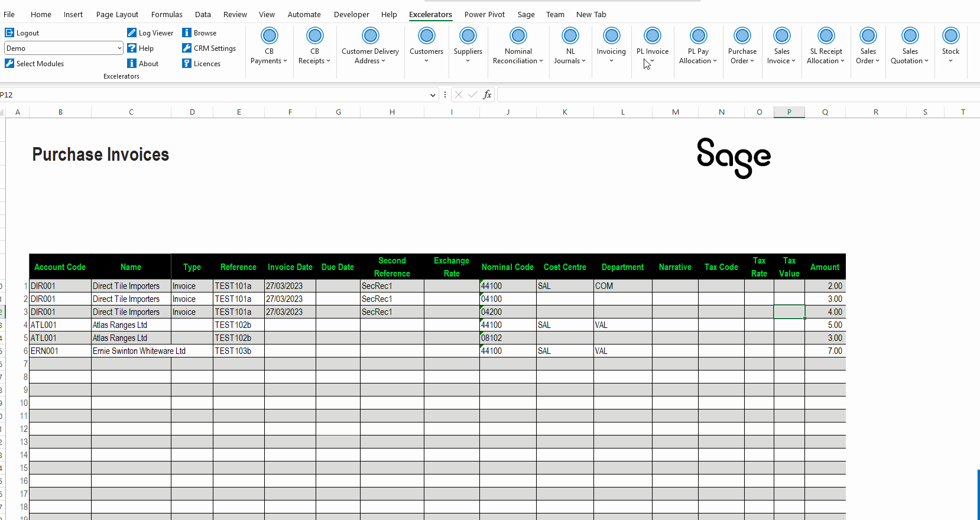Switch to the New Tab ribbon tab
The width and height of the screenshot is (980, 520).
click(x=591, y=14)
